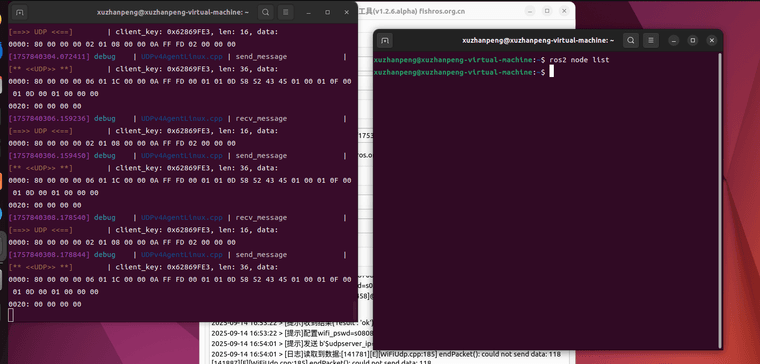Click recv_message on the 1757840306.159236 line
This screenshot has height=364, width=760.
(261, 119)
